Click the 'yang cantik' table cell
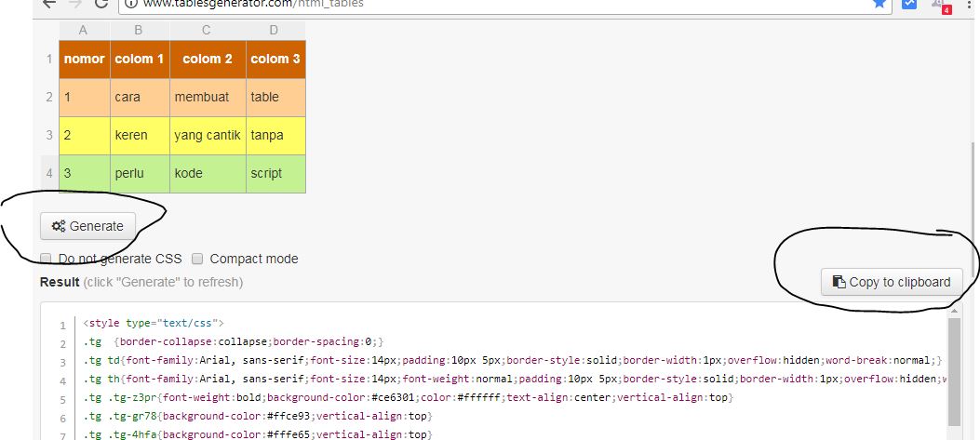 click(x=208, y=136)
